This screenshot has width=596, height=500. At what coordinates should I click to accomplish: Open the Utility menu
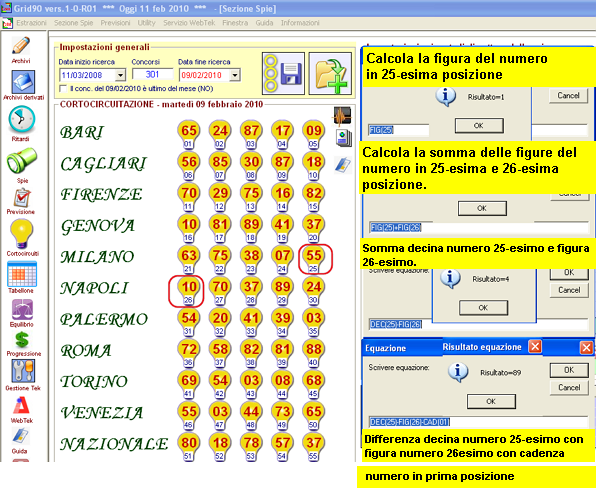click(x=146, y=23)
